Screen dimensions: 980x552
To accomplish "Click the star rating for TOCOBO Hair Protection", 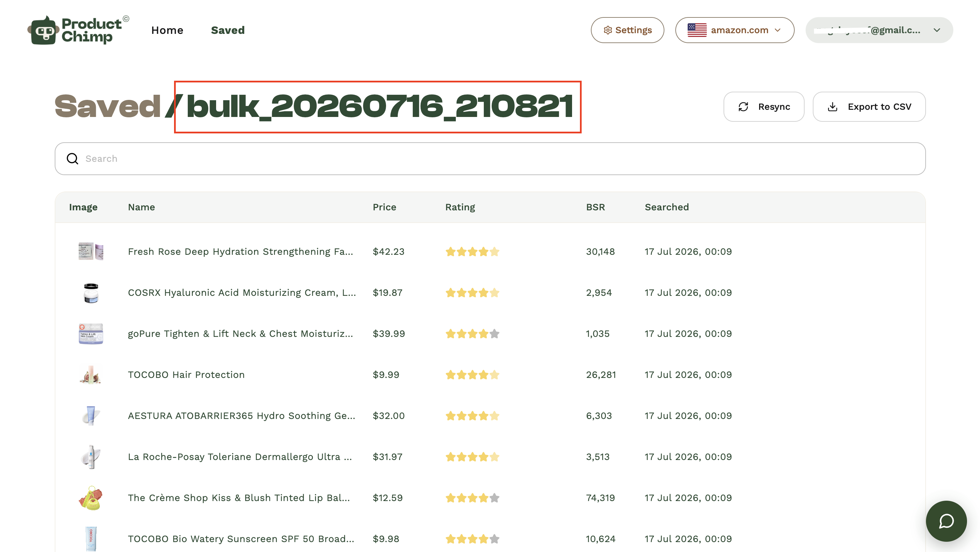I will (x=472, y=375).
